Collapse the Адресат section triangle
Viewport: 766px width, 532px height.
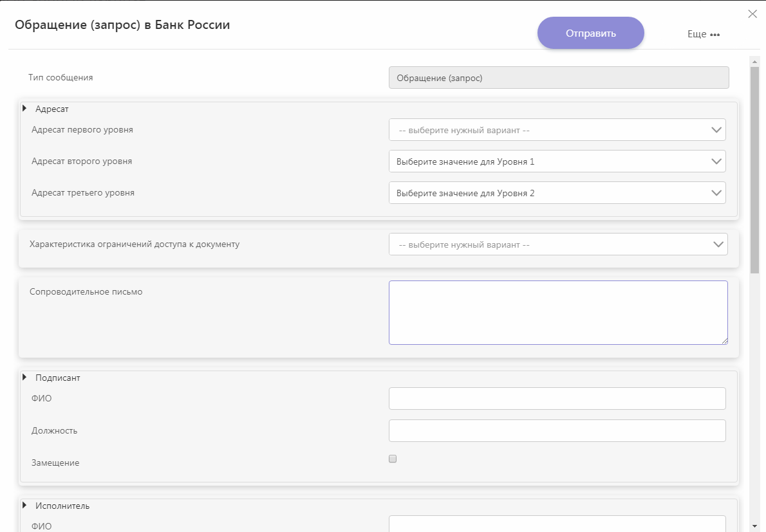24,108
